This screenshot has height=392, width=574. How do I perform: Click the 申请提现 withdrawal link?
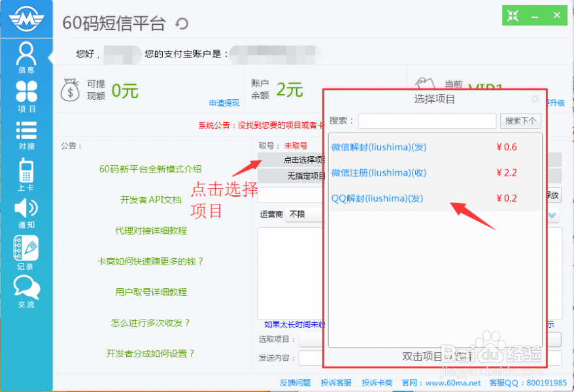225,104
